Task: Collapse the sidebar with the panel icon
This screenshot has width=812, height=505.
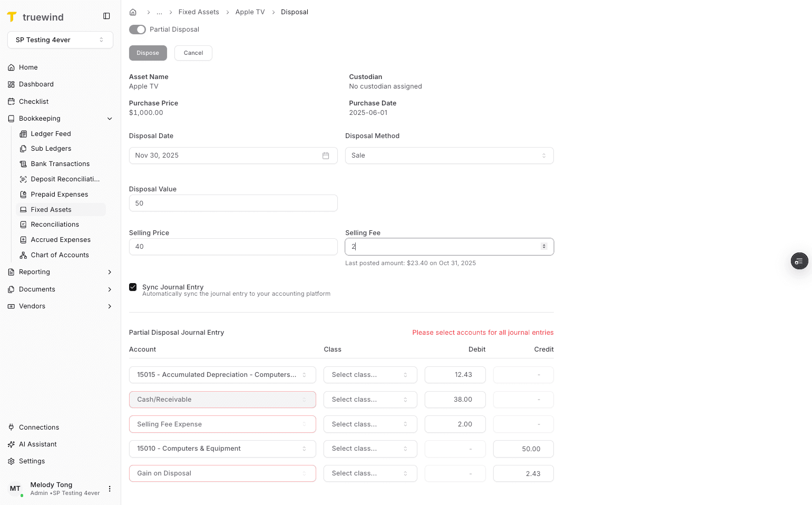Action: [x=106, y=16]
